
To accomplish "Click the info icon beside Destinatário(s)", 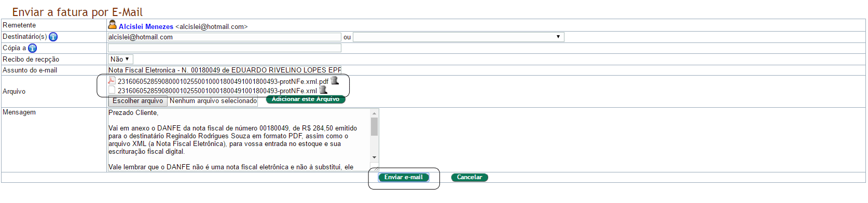I will [x=53, y=37].
